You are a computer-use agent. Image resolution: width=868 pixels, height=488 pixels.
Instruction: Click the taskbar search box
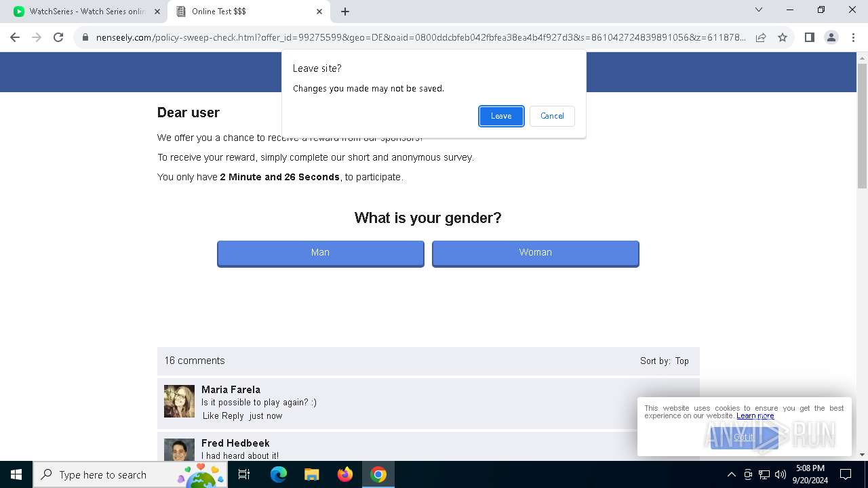[130, 474]
